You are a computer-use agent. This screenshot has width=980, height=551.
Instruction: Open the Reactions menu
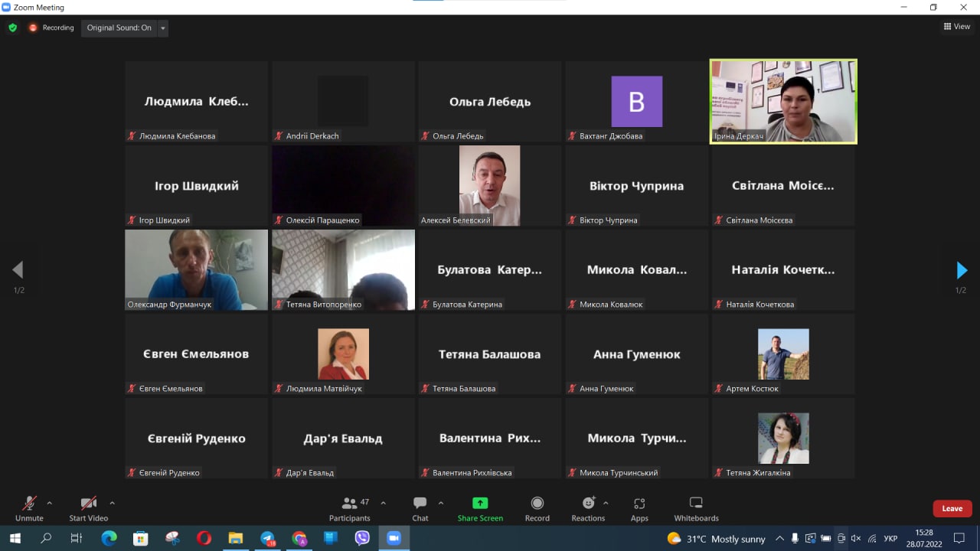pos(588,508)
